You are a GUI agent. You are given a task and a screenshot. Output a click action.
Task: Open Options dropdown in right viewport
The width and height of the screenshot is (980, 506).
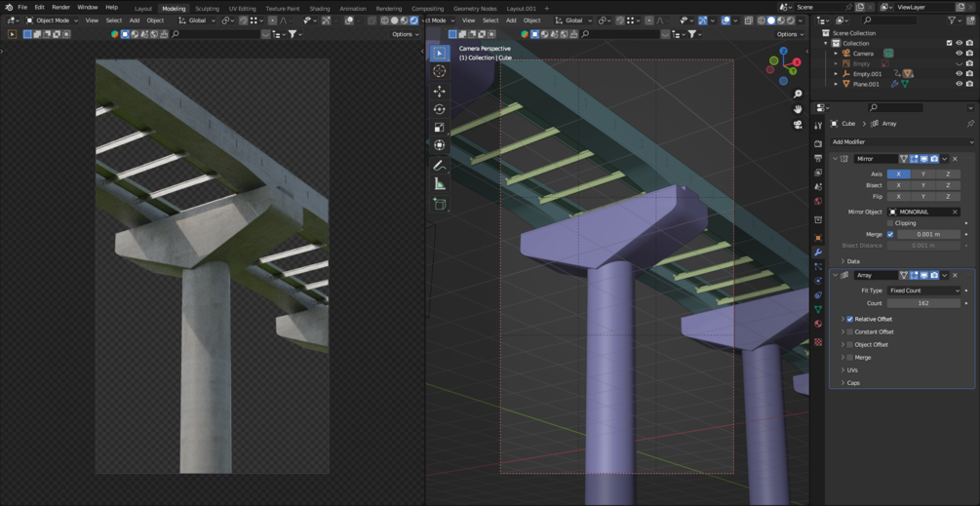point(790,34)
